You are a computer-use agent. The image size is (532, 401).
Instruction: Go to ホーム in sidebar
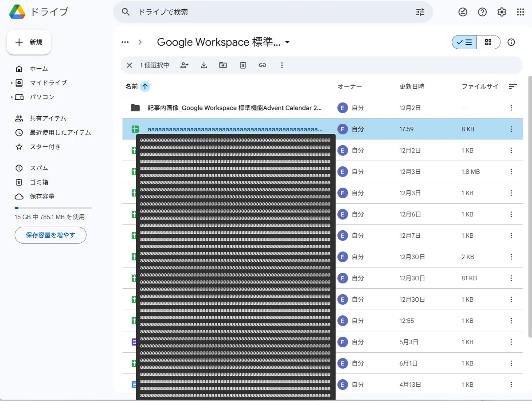(x=39, y=69)
